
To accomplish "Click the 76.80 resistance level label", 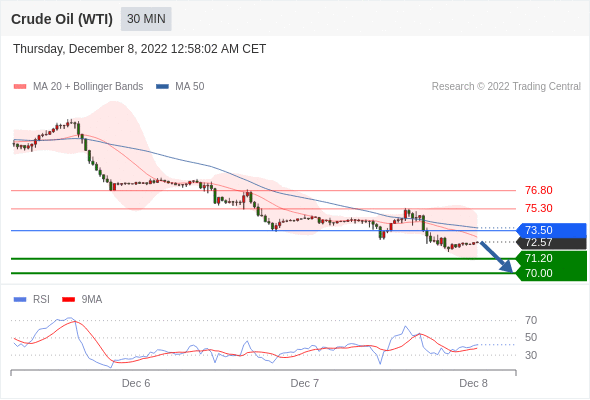I will (x=539, y=190).
